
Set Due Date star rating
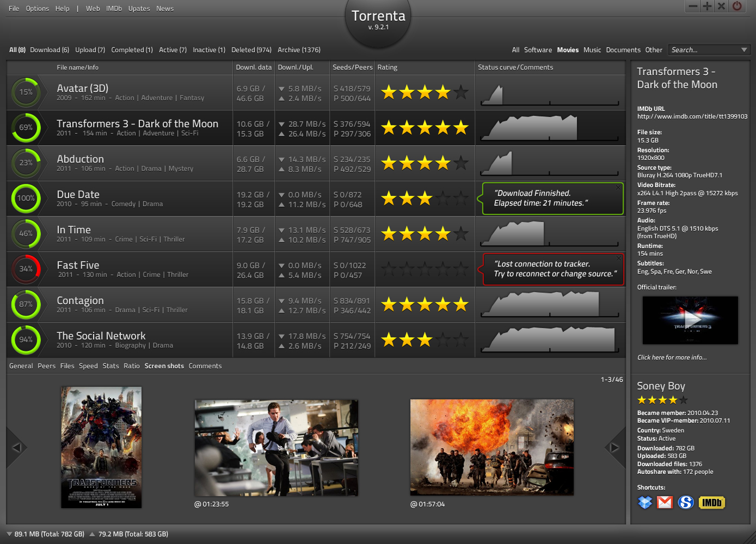coord(425,199)
